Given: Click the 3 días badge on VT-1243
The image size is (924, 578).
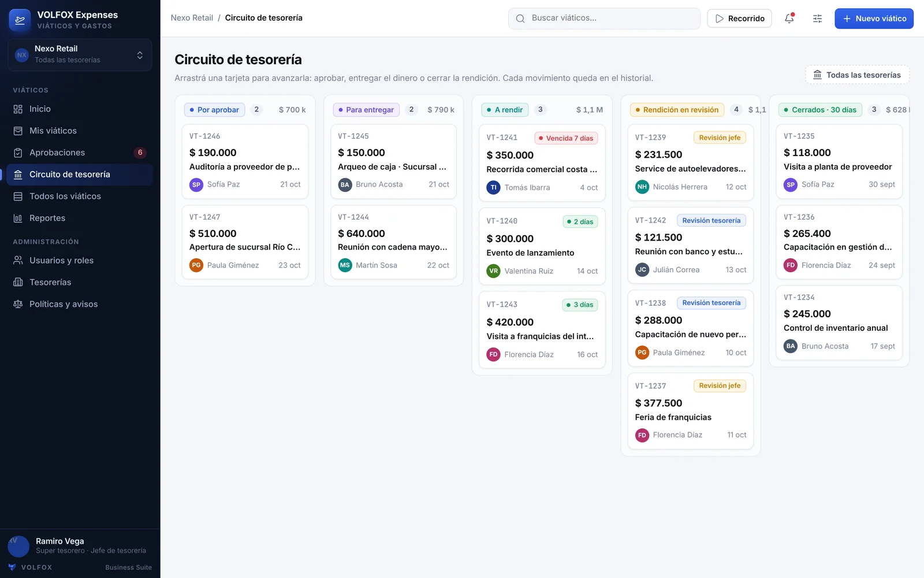Looking at the screenshot, I should (x=580, y=305).
